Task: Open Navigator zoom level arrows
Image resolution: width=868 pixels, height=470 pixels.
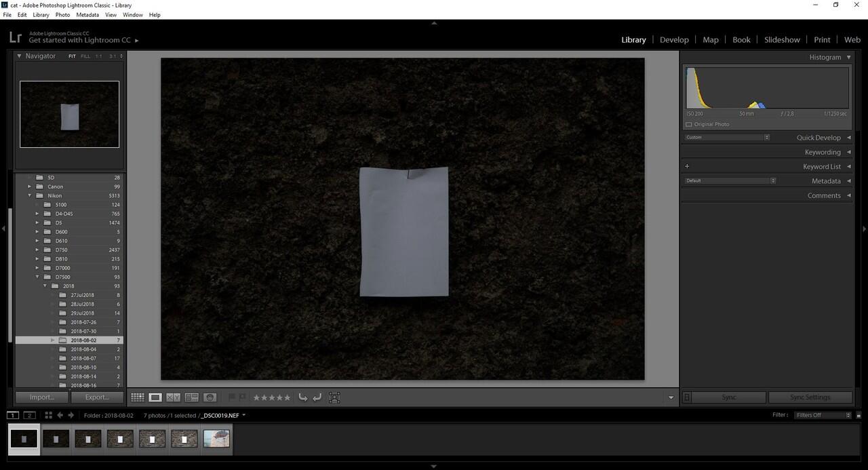Action: pos(121,56)
